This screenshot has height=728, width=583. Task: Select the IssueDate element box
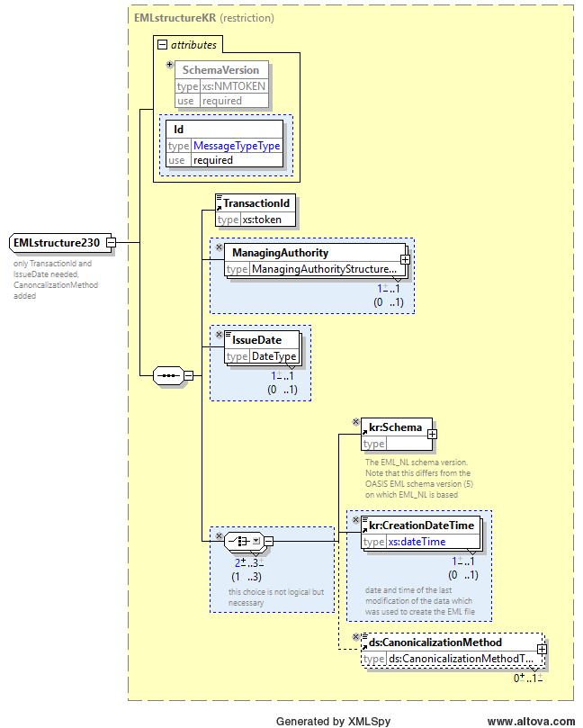tap(261, 347)
